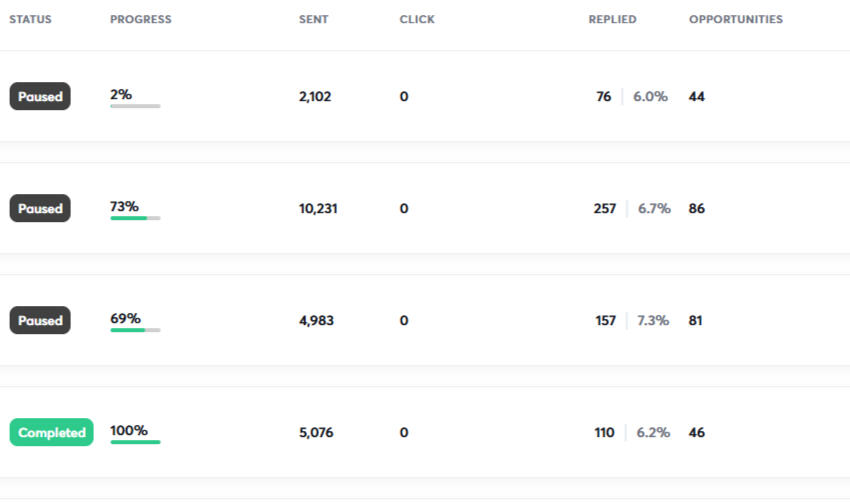Click the OPPORTUNITIES column header
The height and width of the screenshot is (503, 850).
pos(735,20)
